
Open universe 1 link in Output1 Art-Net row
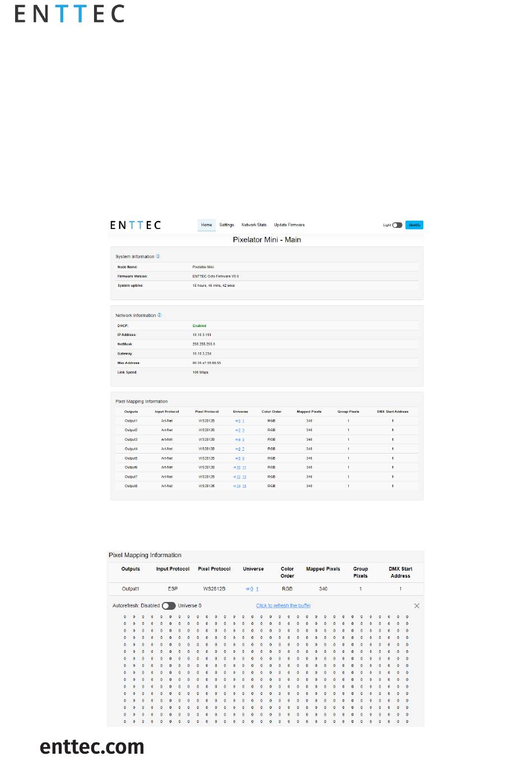[243, 421]
